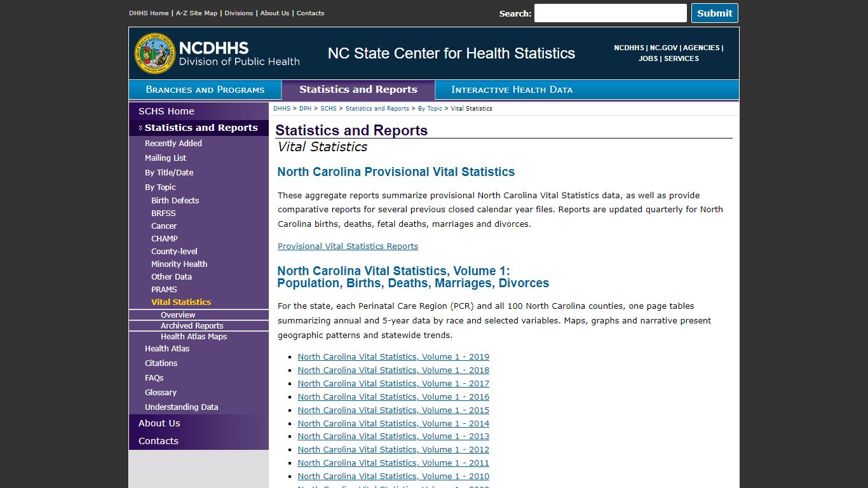This screenshot has width=868, height=488.
Task: Open the Interactive Health Data tab
Action: point(512,90)
